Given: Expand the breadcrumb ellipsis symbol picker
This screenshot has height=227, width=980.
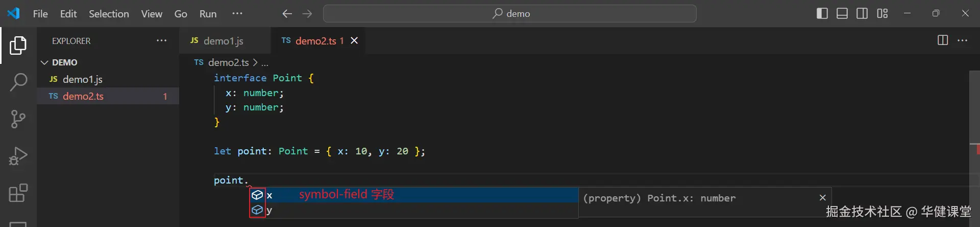Looking at the screenshot, I should [265, 63].
